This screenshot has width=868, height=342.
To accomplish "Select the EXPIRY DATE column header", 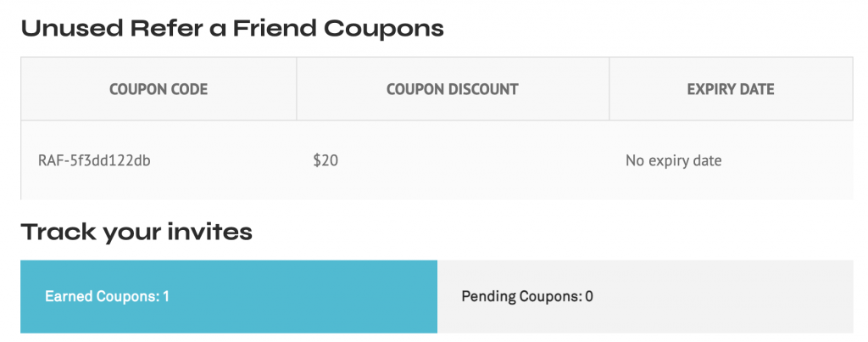I will tap(731, 89).
